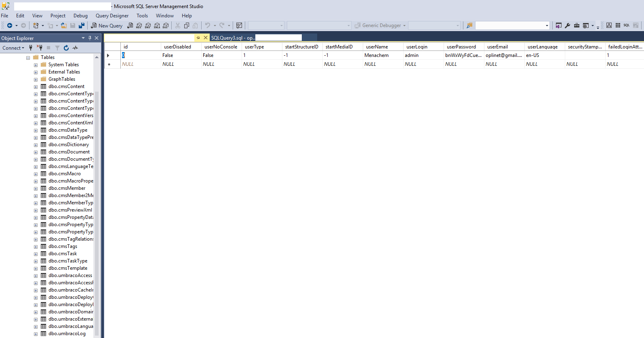Image resolution: width=644 pixels, height=338 pixels.
Task: Refresh the Object Explorer tree
Action: coord(66,48)
